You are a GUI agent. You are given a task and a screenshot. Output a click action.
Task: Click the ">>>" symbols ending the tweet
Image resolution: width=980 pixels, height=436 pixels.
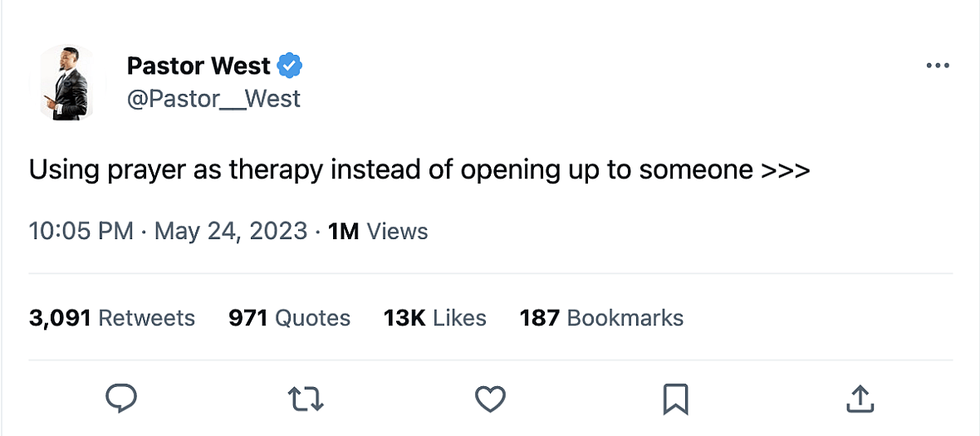pos(785,170)
